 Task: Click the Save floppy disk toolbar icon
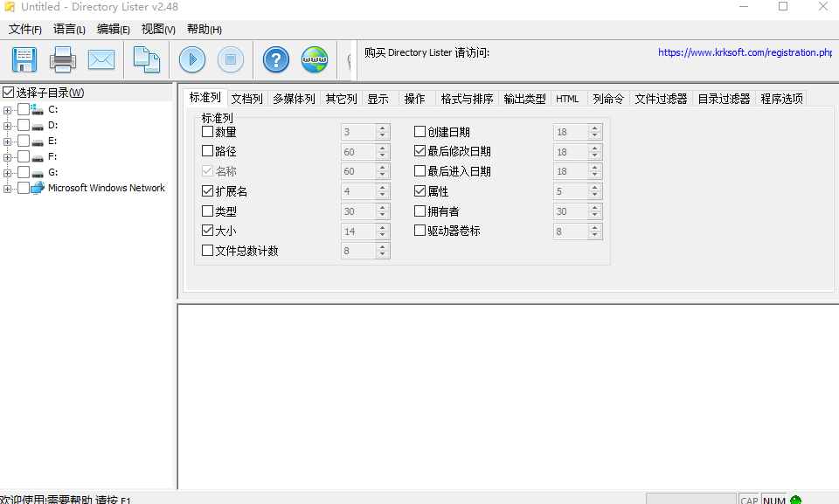coord(24,59)
